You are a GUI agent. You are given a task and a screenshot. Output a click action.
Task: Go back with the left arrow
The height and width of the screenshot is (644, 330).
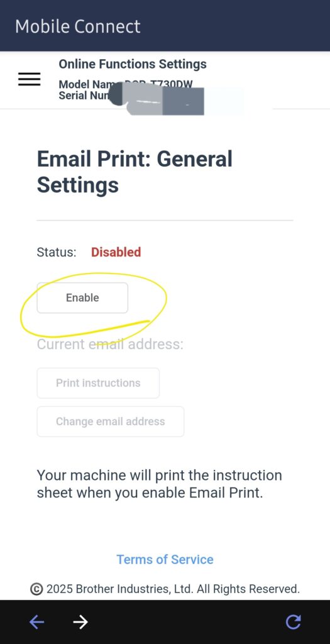coord(36,622)
